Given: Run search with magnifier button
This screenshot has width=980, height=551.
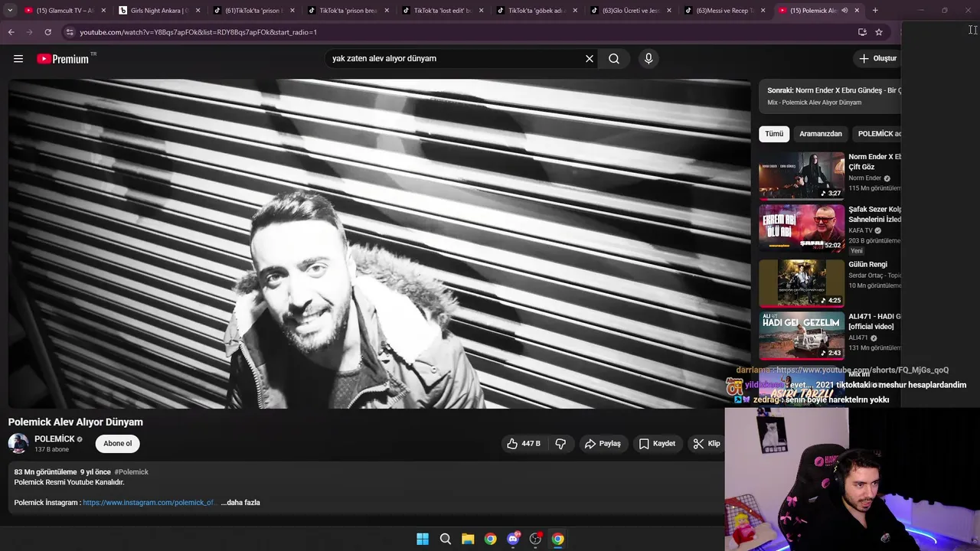Looking at the screenshot, I should (614, 58).
